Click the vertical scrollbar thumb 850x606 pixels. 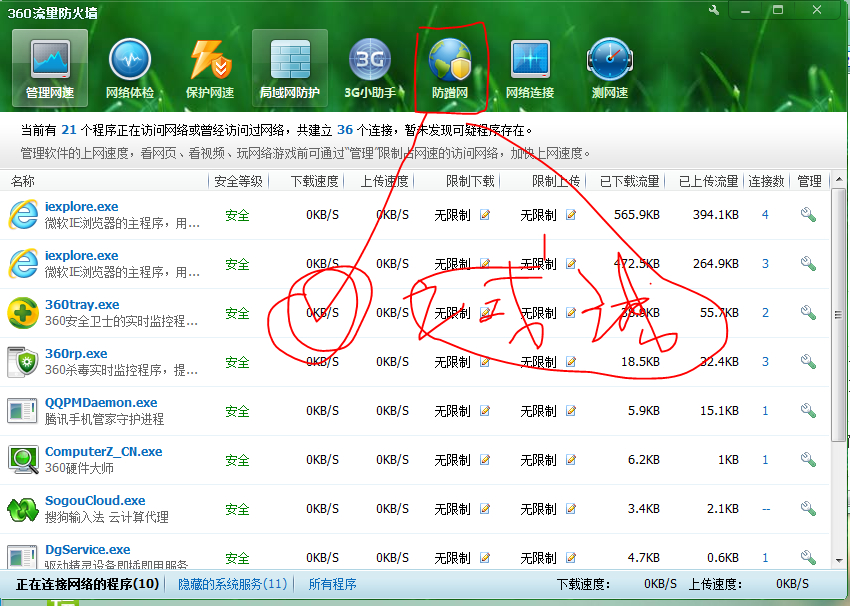point(839,314)
